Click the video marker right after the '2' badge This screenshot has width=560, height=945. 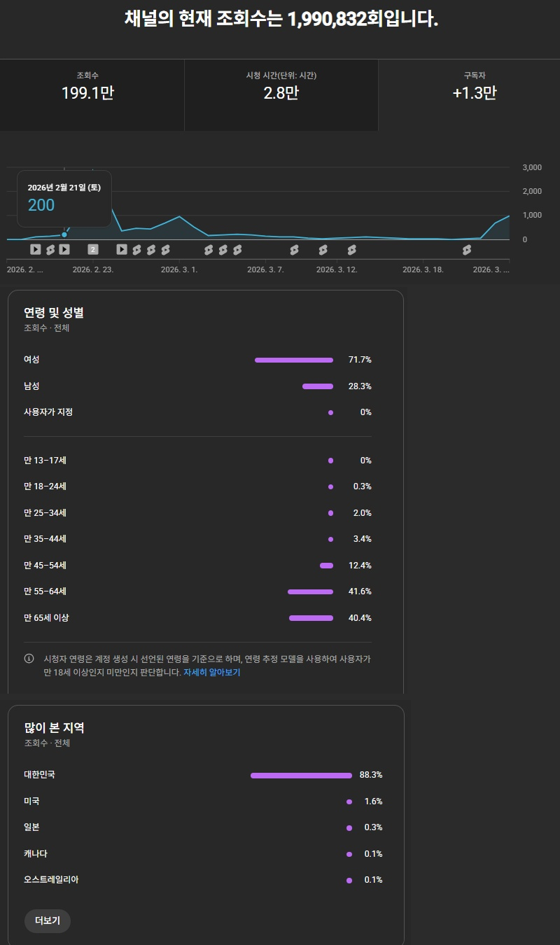click(x=122, y=249)
